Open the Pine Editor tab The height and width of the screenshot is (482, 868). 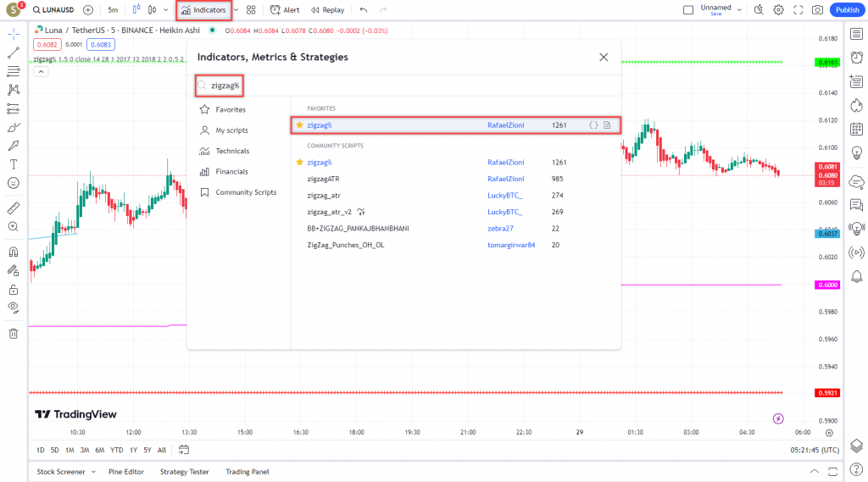point(126,472)
